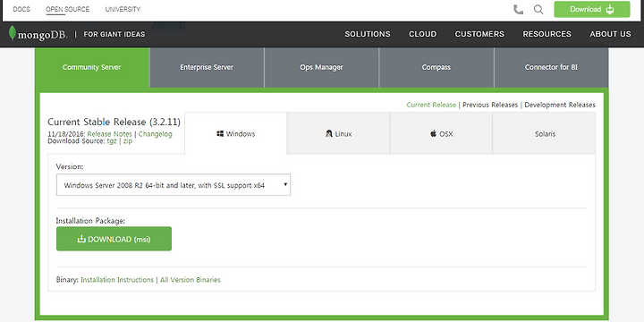Select the Community Server tab

click(x=91, y=67)
